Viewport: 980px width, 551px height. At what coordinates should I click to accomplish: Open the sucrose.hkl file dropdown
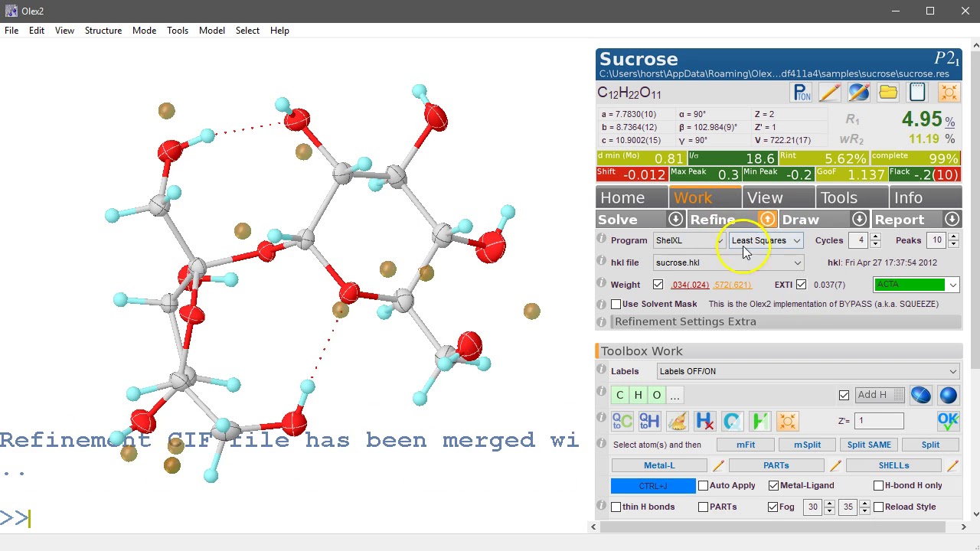(728, 262)
